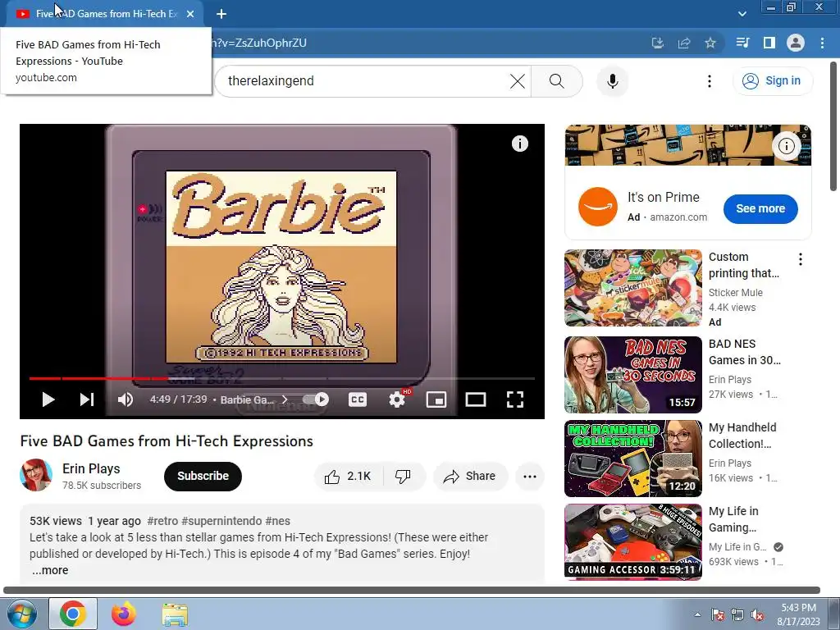
Task: Close the Five BAD Games tab
Action: pyautogui.click(x=190, y=14)
